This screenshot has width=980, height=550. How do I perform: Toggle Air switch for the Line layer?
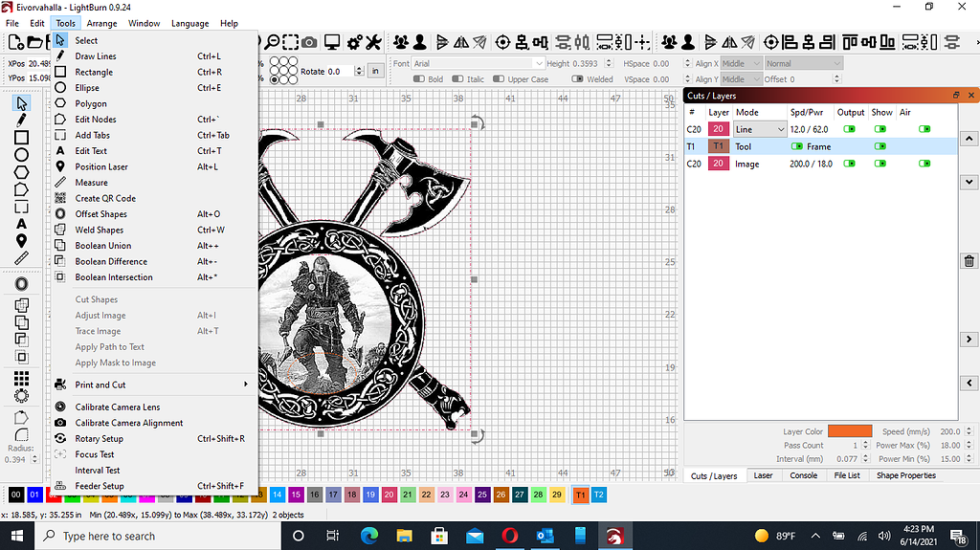click(924, 128)
